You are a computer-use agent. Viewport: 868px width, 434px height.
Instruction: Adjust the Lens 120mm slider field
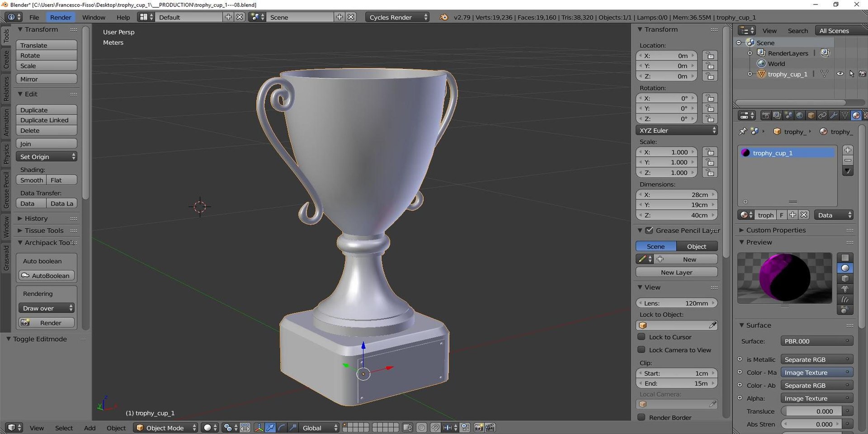[676, 303]
